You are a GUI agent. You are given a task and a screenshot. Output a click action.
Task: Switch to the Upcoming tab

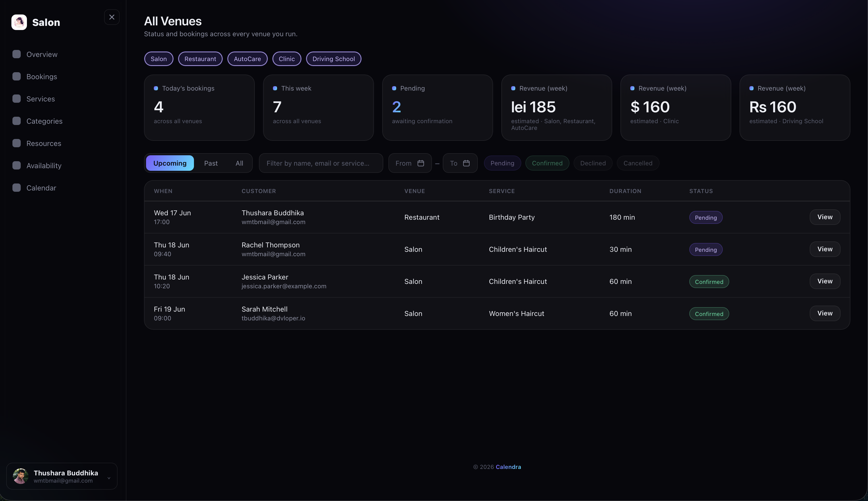point(170,163)
